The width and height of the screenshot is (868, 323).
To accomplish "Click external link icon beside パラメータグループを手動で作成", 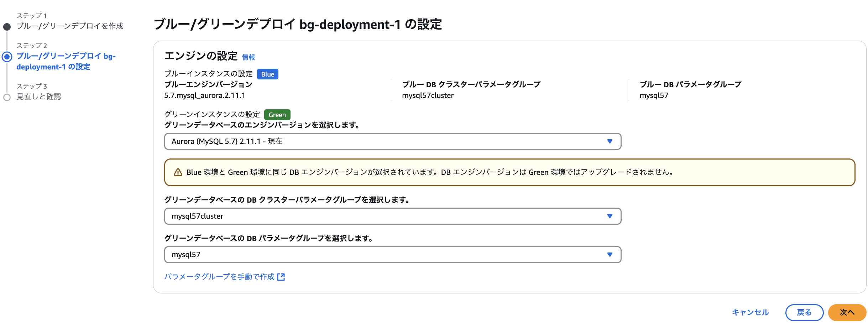I will click(281, 277).
